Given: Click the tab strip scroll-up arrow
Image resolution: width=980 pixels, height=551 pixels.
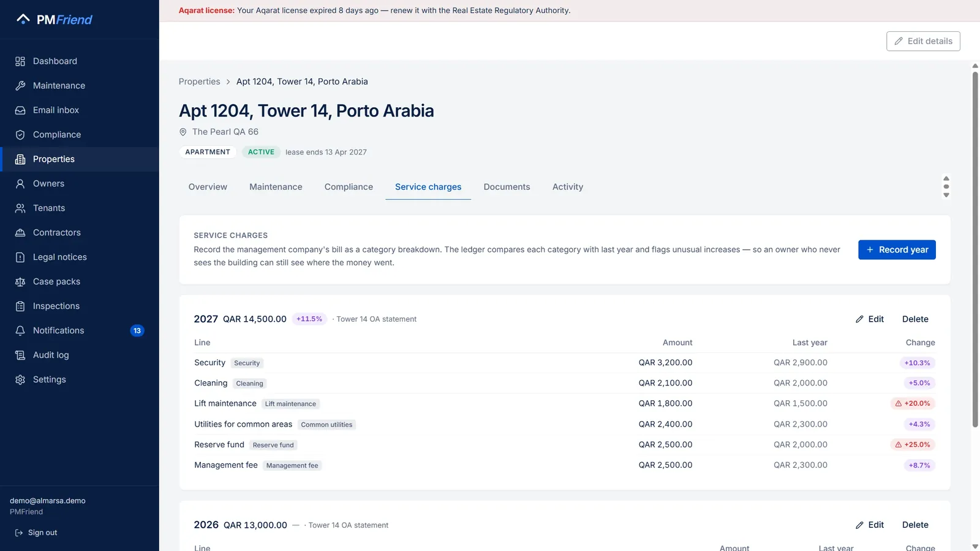Looking at the screenshot, I should pyautogui.click(x=946, y=178).
